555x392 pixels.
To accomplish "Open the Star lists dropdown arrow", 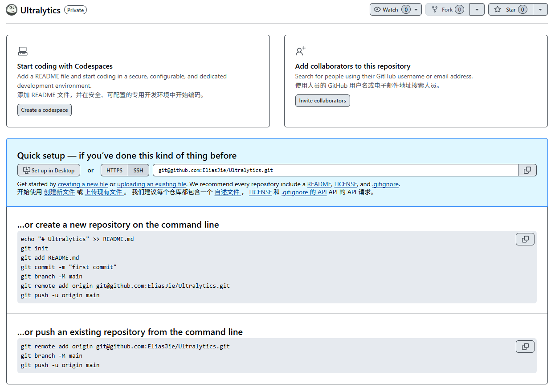I will [540, 9].
